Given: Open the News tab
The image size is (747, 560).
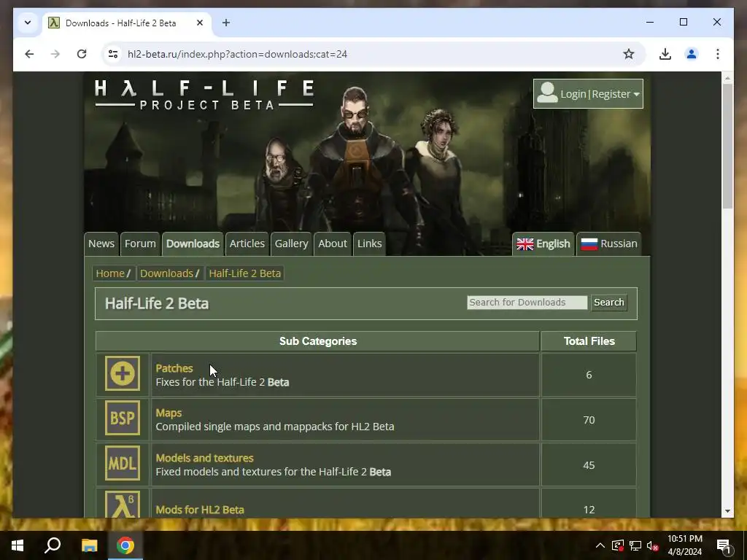Looking at the screenshot, I should coord(101,244).
